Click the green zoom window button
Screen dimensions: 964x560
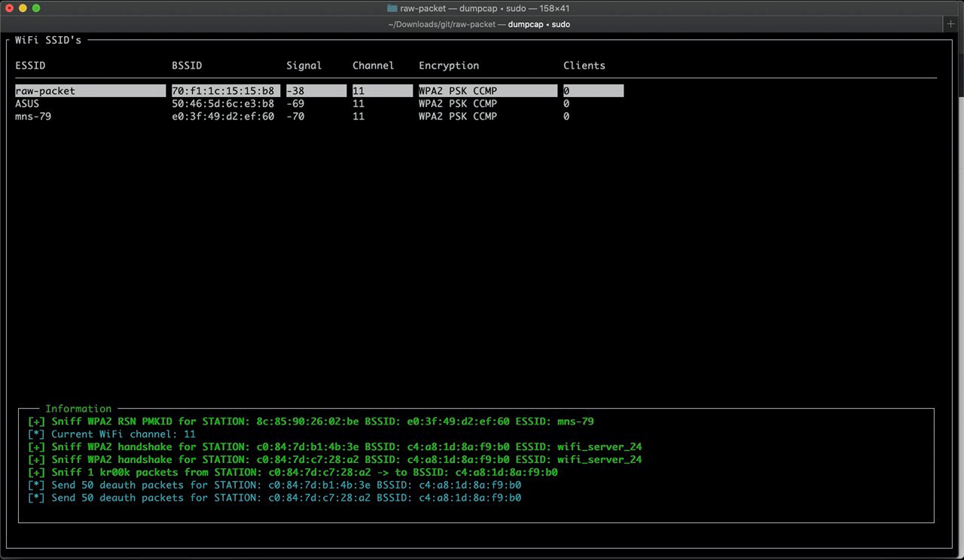pyautogui.click(x=36, y=8)
